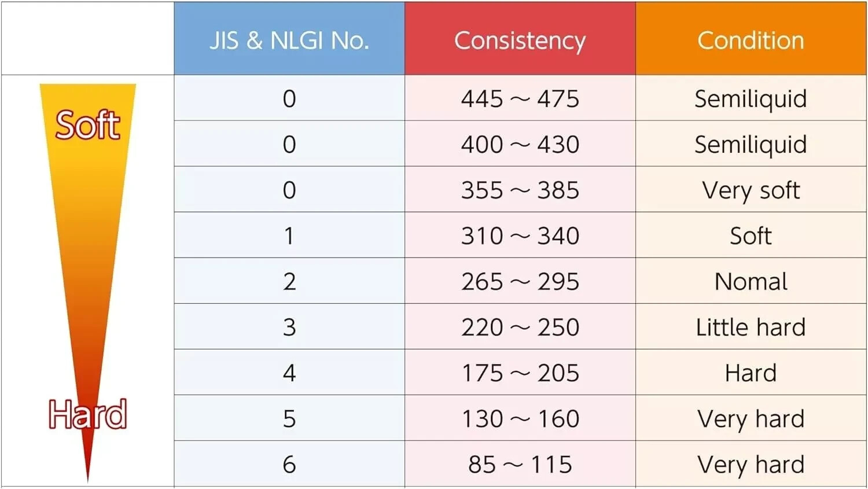
Task: Click NLGI number 1 cell
Action: (289, 236)
